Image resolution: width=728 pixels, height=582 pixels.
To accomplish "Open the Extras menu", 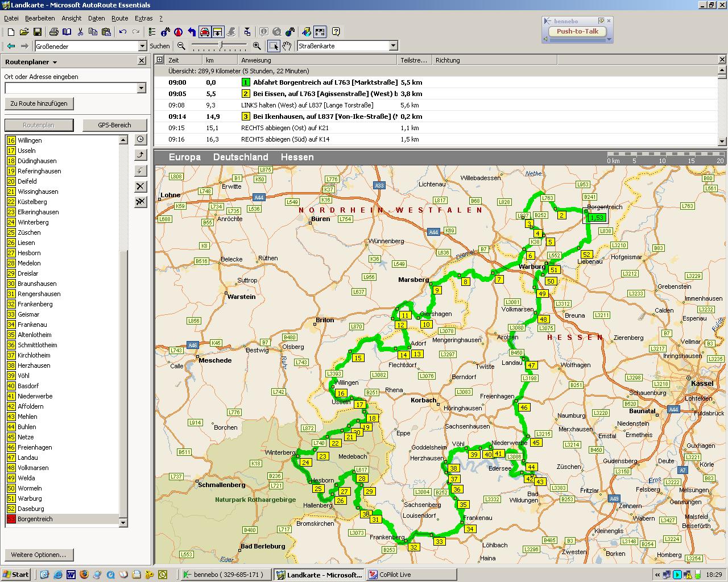I will tap(143, 18).
